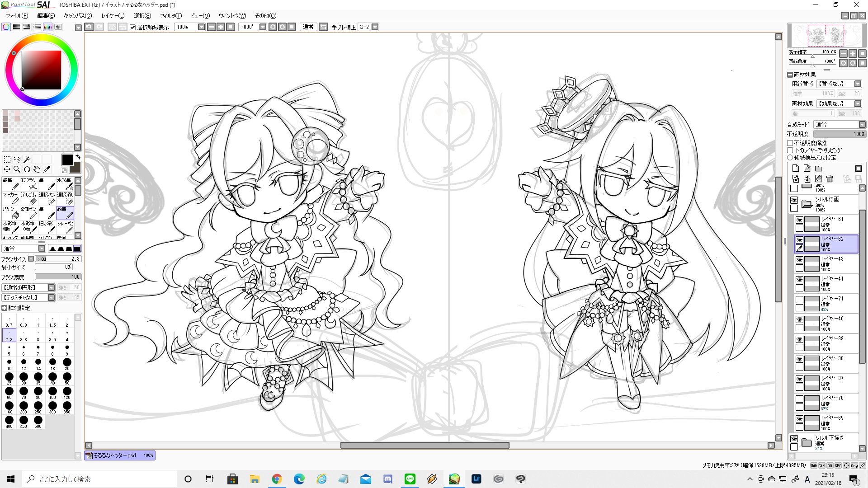This screenshot has height=488, width=868.
Task: Pick the eyedropper tool
Action: pyautogui.click(x=47, y=169)
